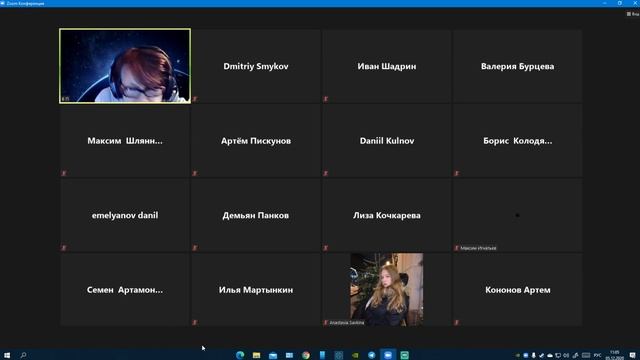Viewport: 640px width, 360px height.
Task: Launch Microsoft Edge from taskbar
Action: [x=240, y=355]
